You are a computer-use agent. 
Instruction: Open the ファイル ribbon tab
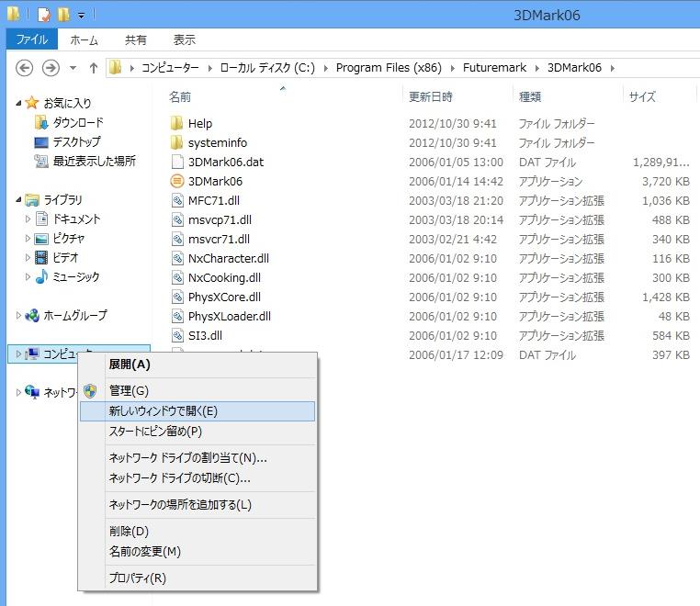pyautogui.click(x=32, y=39)
